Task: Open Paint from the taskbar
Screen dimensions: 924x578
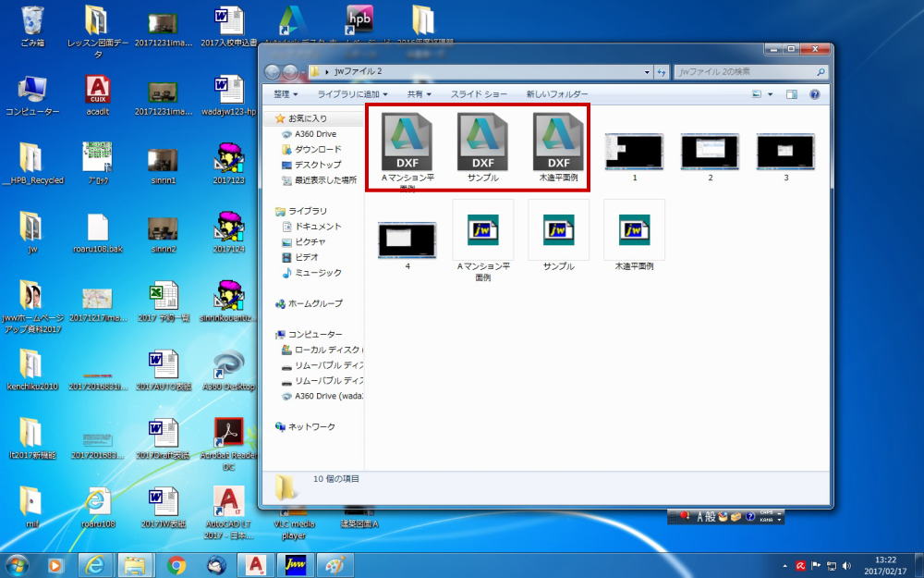Action: click(334, 565)
